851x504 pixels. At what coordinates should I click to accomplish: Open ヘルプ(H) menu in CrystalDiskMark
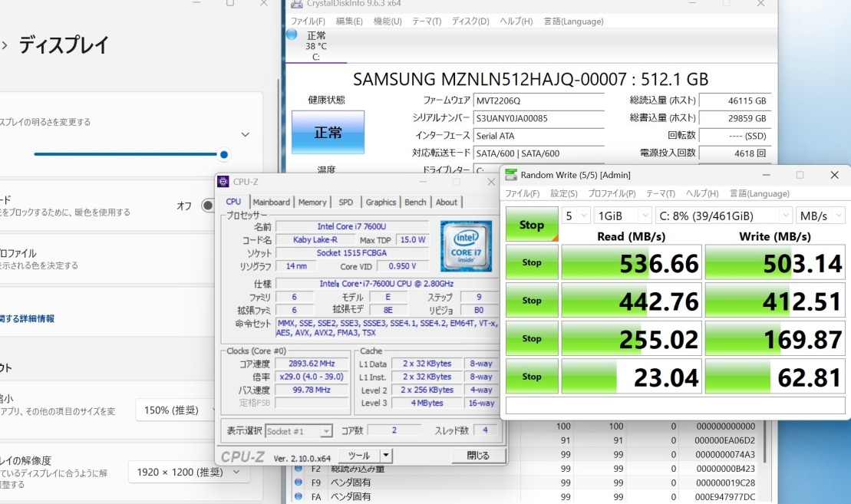coord(702,193)
